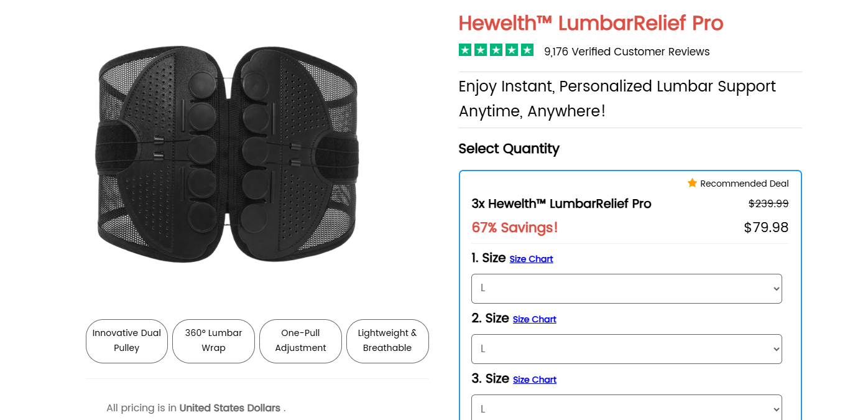
Task: Open Size Chart link for size 1
Action: coord(531,259)
